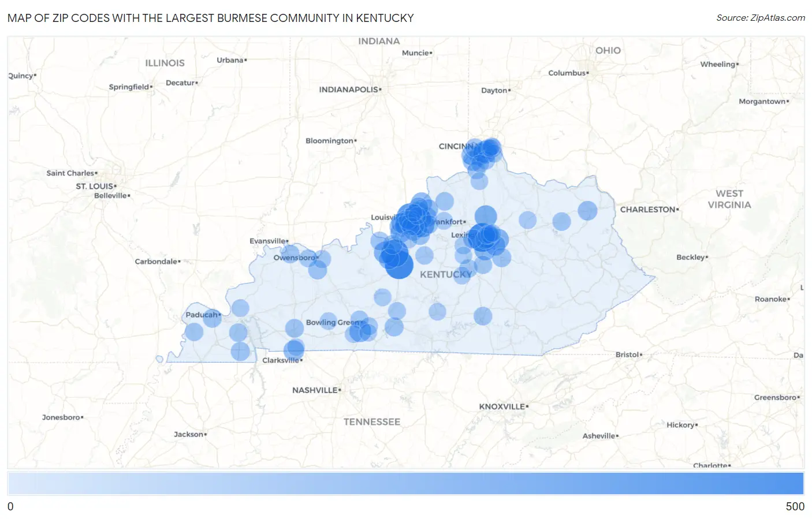812x519 pixels.
Task: Click the Paducah city label
Action: (x=202, y=315)
